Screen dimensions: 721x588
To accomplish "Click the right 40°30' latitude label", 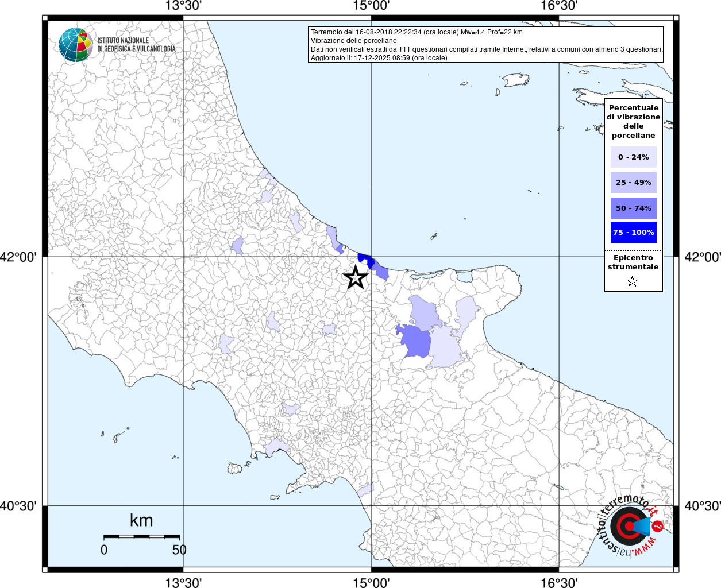I will [702, 506].
